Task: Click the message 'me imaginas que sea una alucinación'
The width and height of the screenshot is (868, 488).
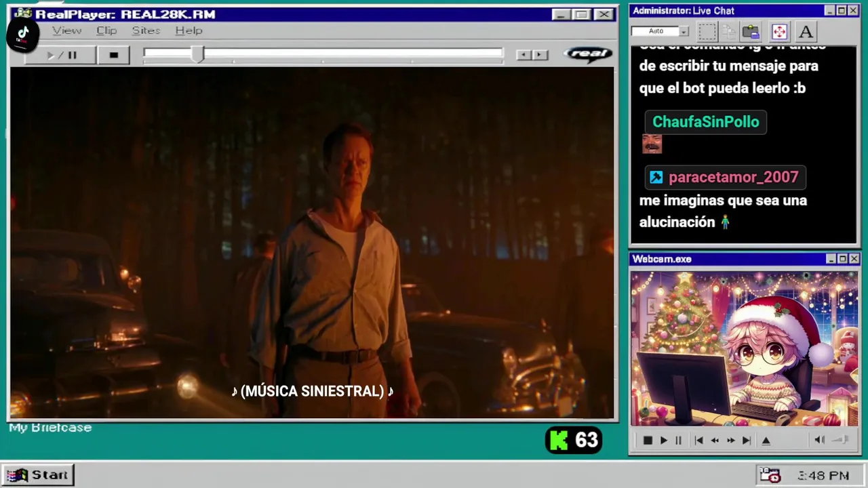Action: pos(723,211)
